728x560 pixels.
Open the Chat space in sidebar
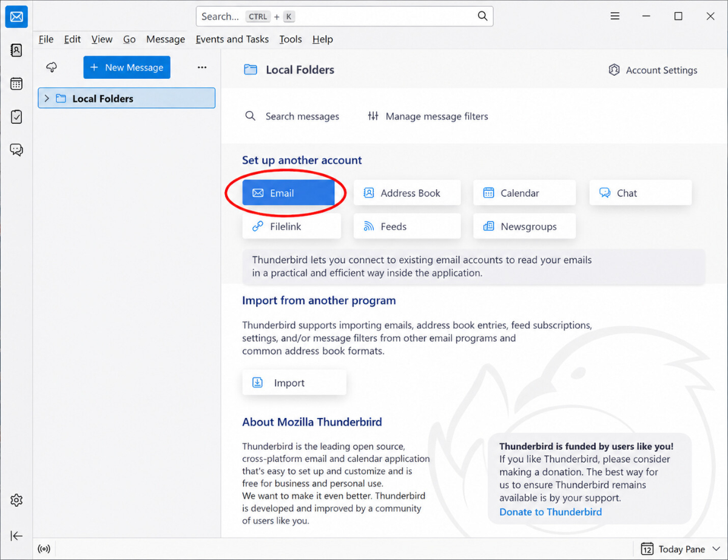click(x=16, y=149)
